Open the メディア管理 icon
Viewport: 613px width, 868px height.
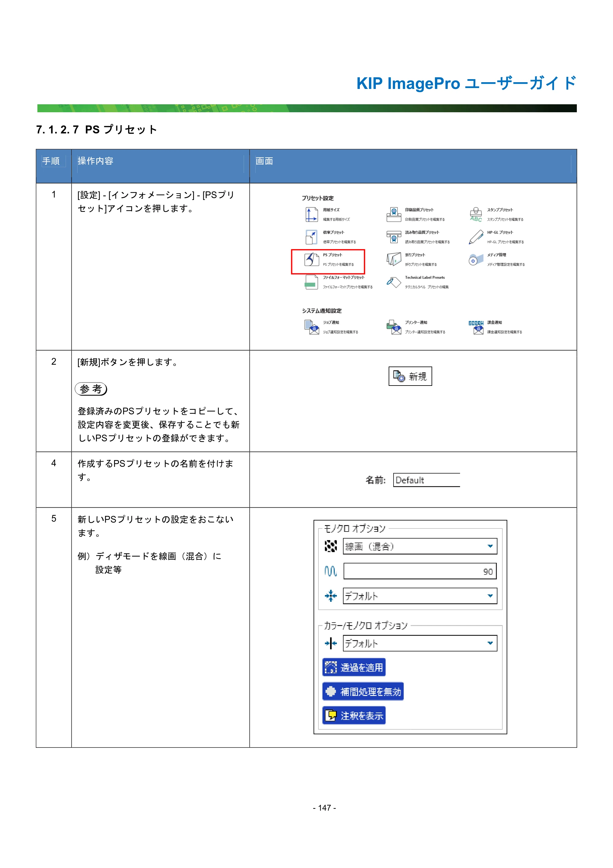(476, 259)
